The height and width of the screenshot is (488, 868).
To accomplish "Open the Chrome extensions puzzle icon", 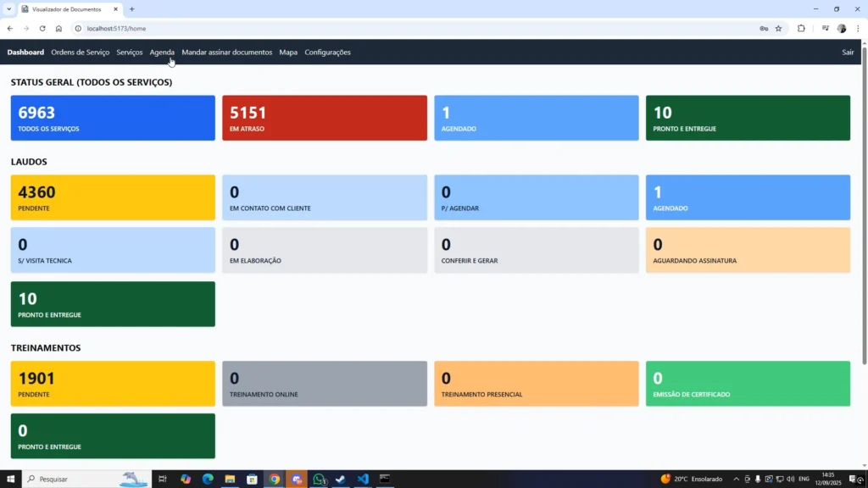I will [x=801, y=28].
